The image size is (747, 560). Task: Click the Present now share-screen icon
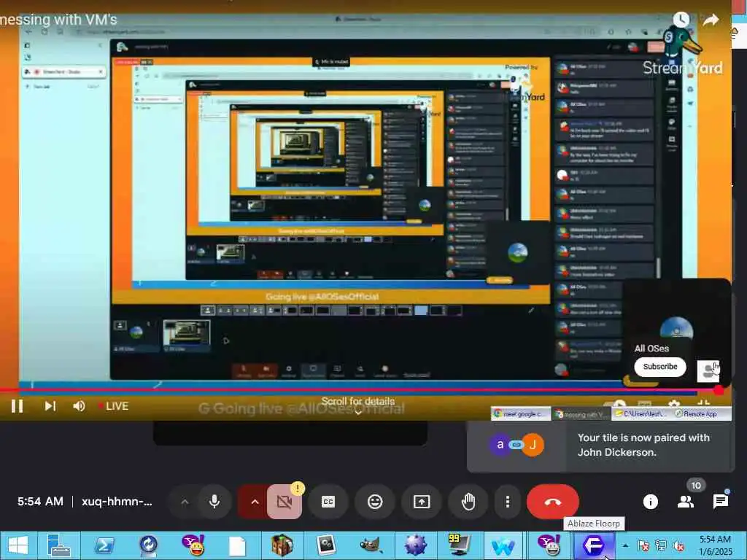(x=422, y=502)
